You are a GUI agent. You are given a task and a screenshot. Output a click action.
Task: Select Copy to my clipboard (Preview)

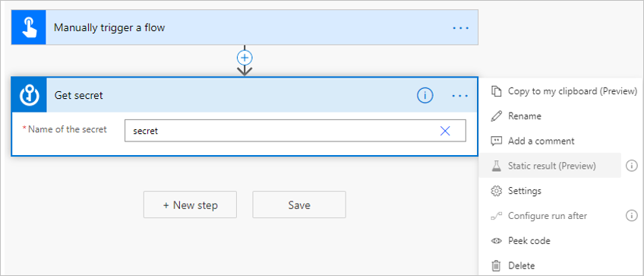point(564,91)
